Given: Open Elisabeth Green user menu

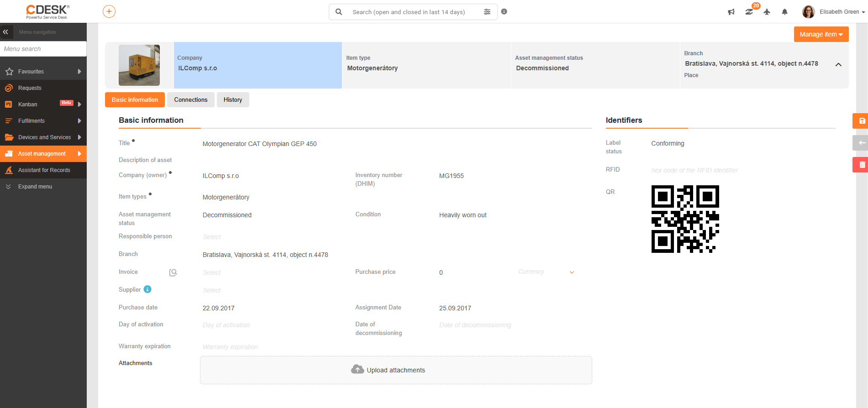Looking at the screenshot, I should coord(834,12).
